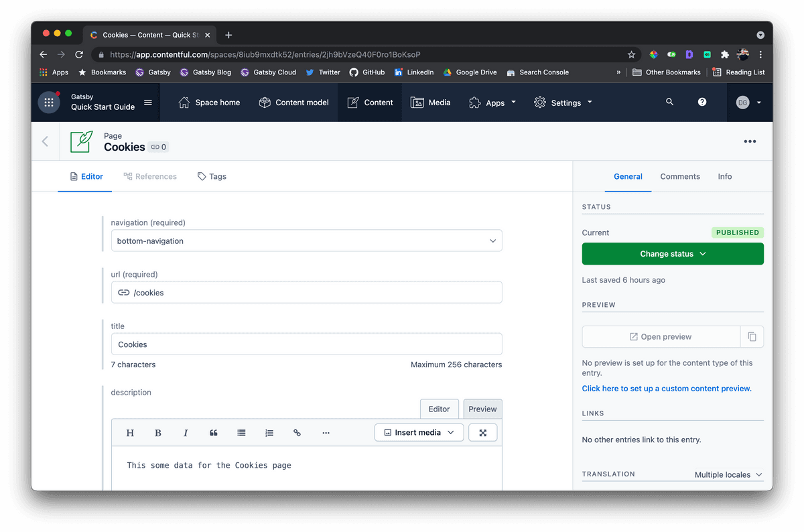804x532 pixels.
Task: Open the search in the Contentful navbar
Action: click(x=669, y=102)
